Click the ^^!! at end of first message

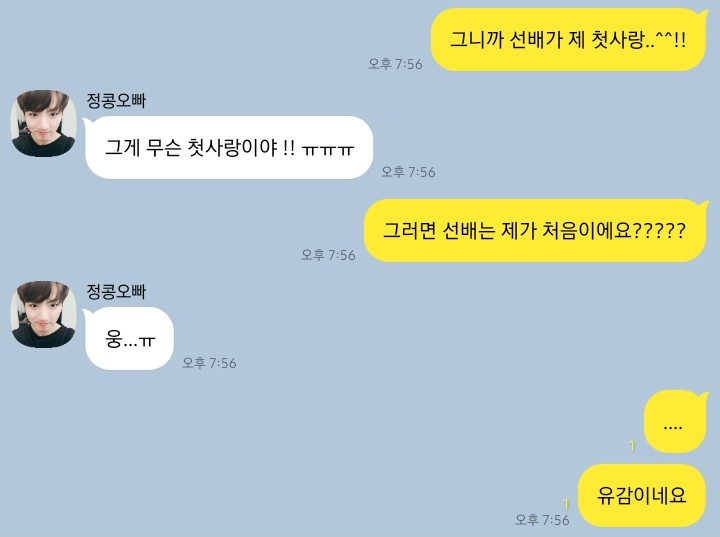coord(671,40)
